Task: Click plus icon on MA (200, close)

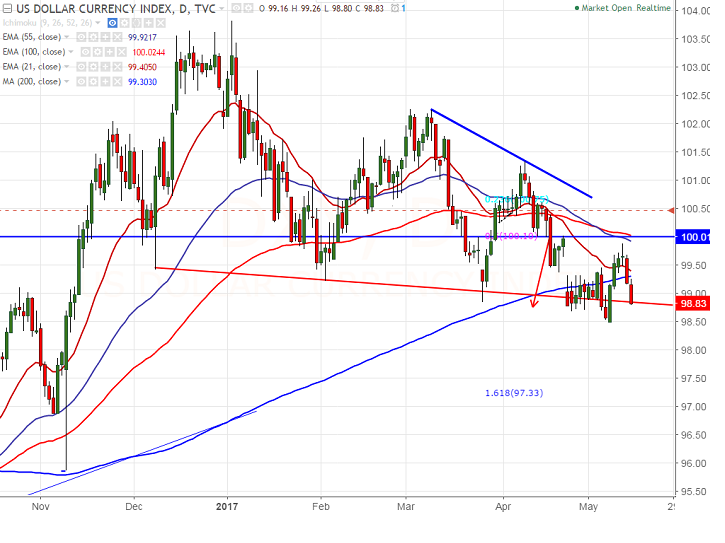Action: [105, 81]
